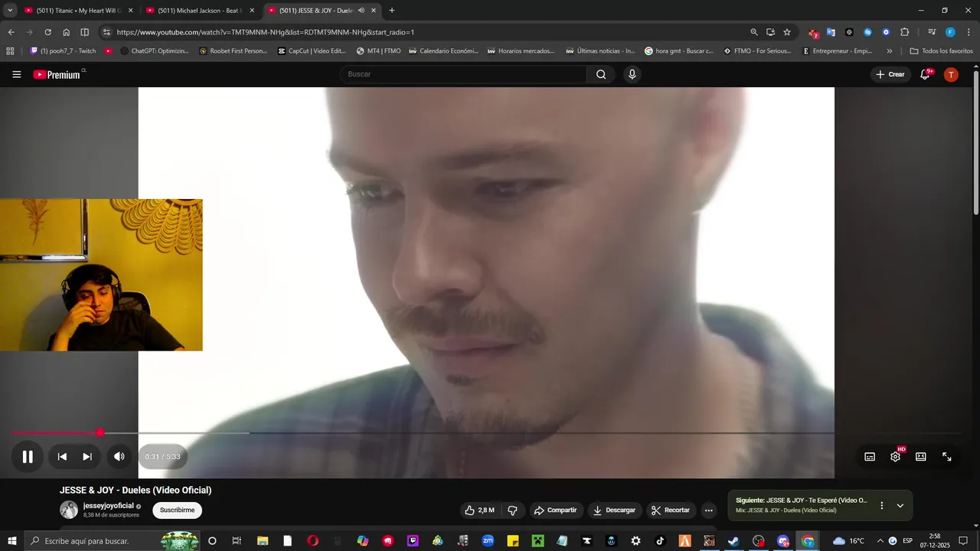980x551 pixels.
Task: Open the Chrome three-dot menu
Action: click(969, 32)
